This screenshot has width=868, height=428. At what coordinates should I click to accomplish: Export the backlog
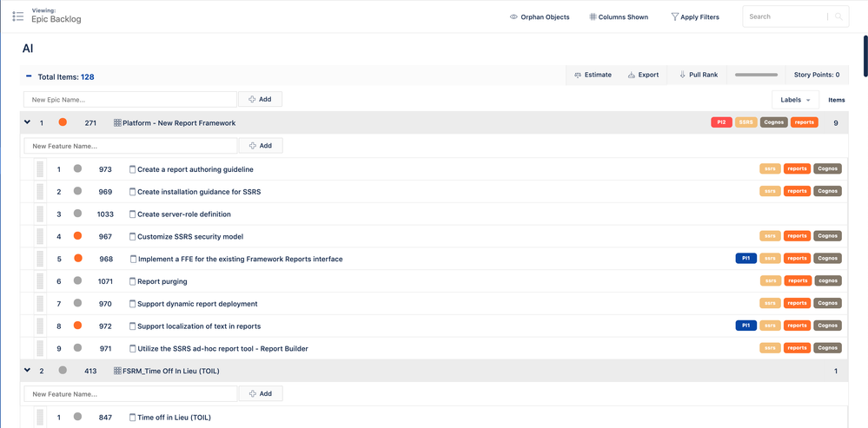pos(643,75)
